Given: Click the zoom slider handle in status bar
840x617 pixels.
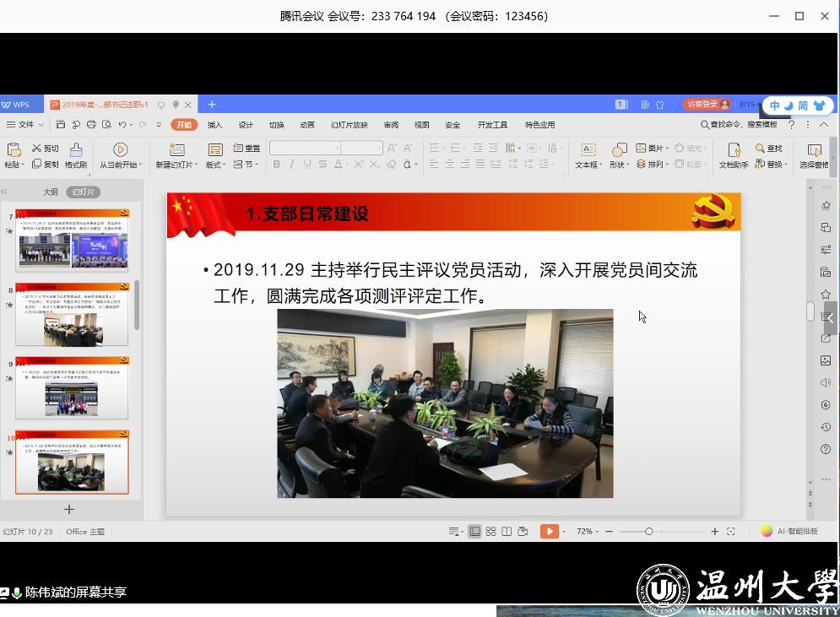Looking at the screenshot, I should click(x=648, y=532).
